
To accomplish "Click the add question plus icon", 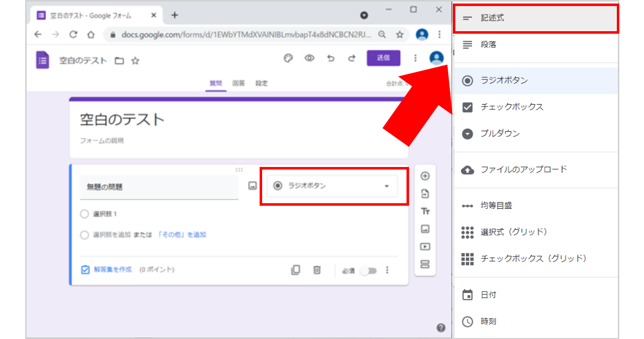I will (x=425, y=176).
